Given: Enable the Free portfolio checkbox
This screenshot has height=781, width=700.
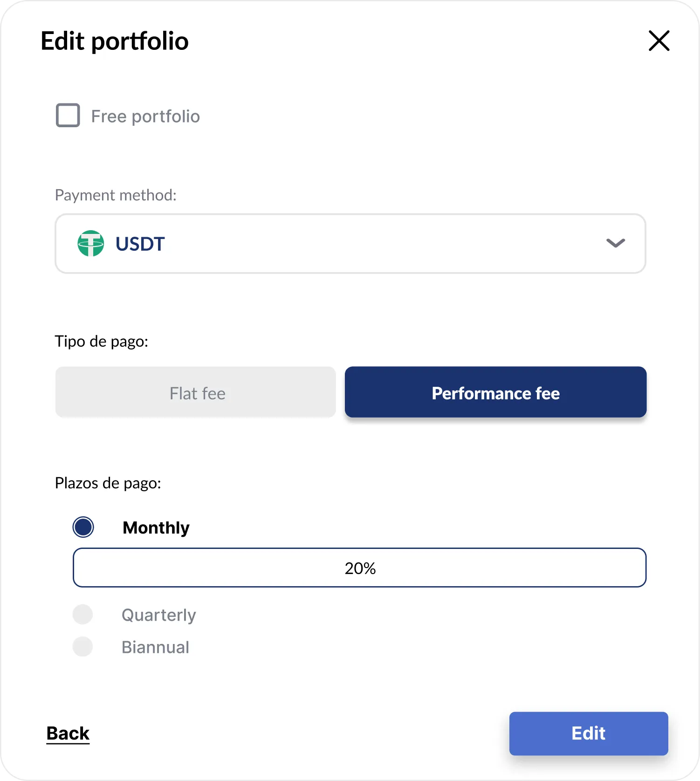Looking at the screenshot, I should pyautogui.click(x=68, y=116).
